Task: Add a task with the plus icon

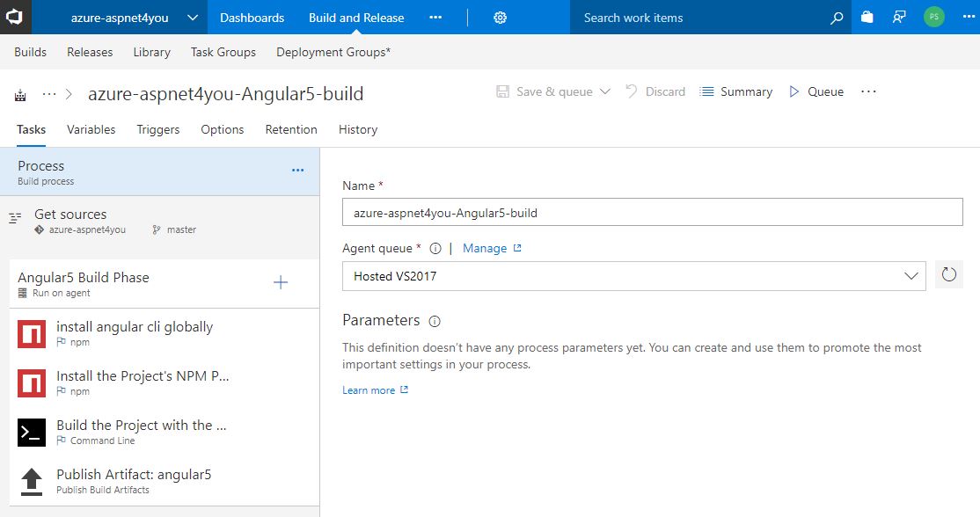Action: (x=281, y=282)
